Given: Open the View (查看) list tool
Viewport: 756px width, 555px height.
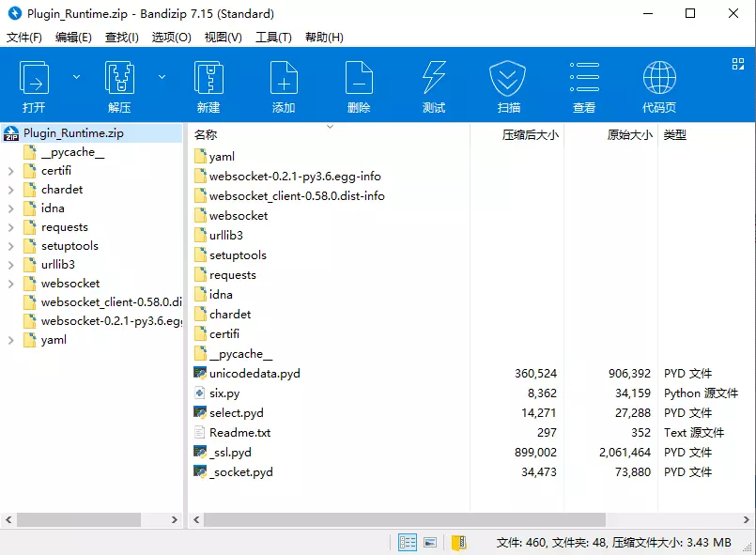Looking at the screenshot, I should (x=584, y=86).
